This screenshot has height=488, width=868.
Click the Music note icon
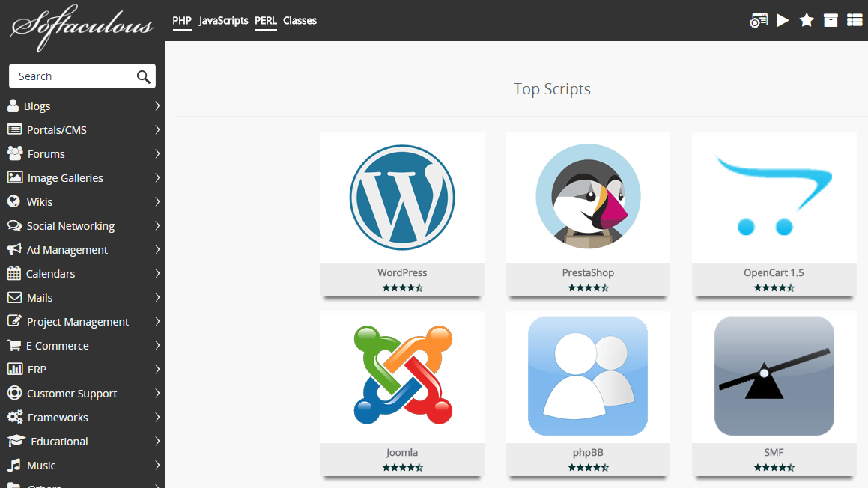point(14,465)
